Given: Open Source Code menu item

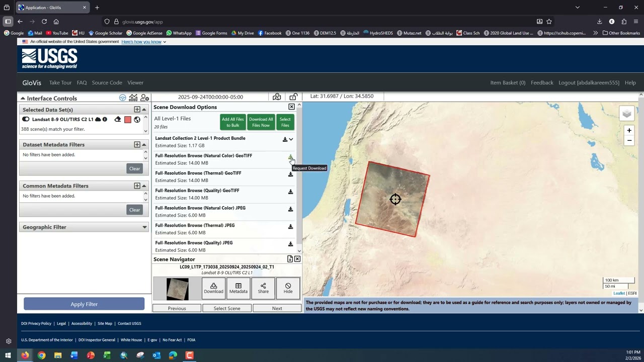Looking at the screenshot, I should (x=107, y=82).
